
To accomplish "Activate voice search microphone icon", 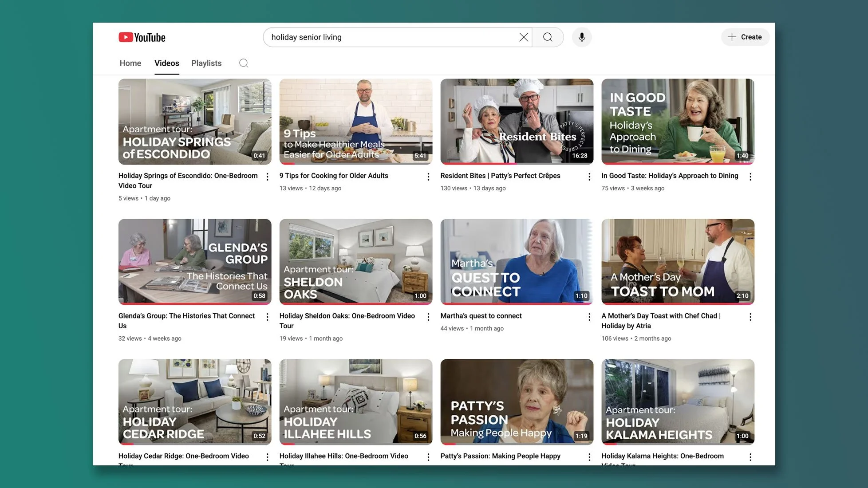I will click(582, 37).
